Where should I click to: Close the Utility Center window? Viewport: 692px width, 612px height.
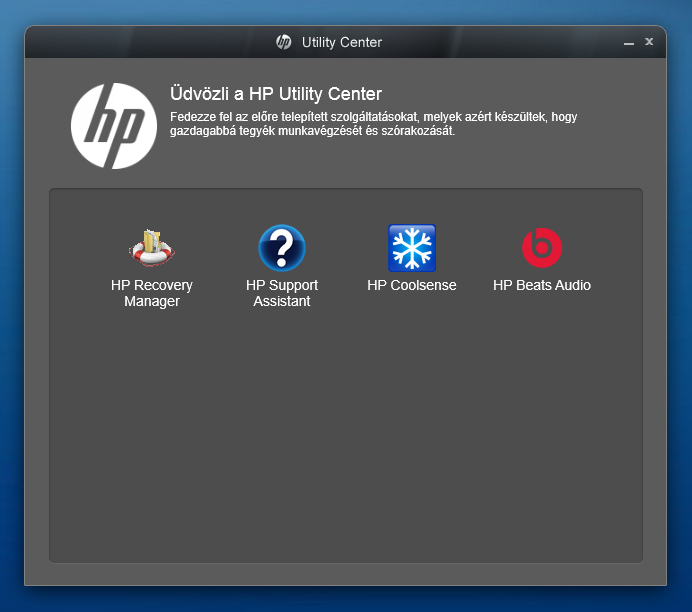649,41
